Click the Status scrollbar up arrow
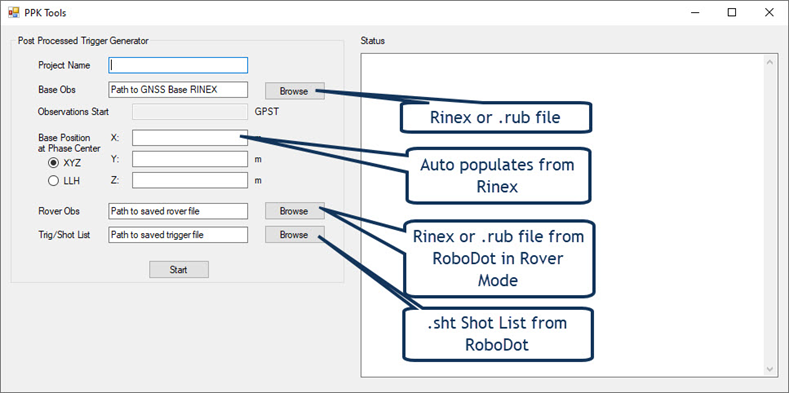 tap(770, 62)
